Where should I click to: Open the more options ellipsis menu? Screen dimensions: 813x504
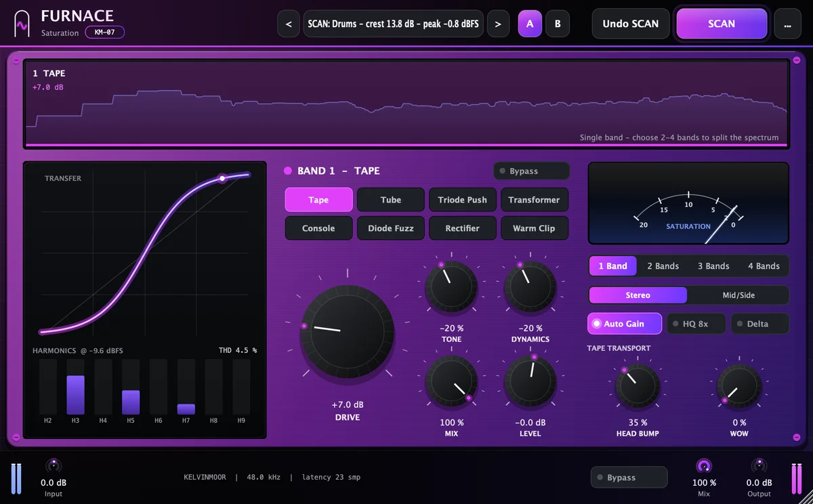click(x=787, y=24)
